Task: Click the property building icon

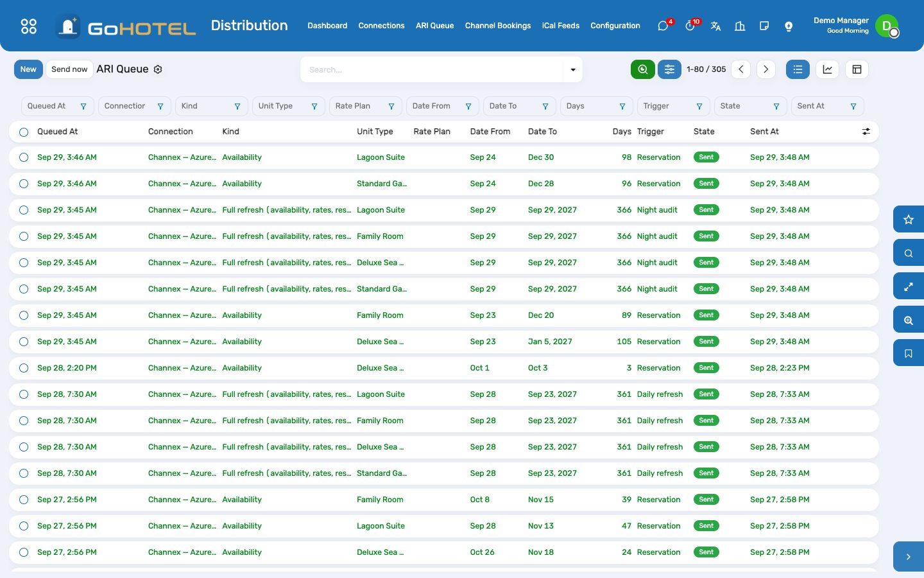Action: coord(740,26)
